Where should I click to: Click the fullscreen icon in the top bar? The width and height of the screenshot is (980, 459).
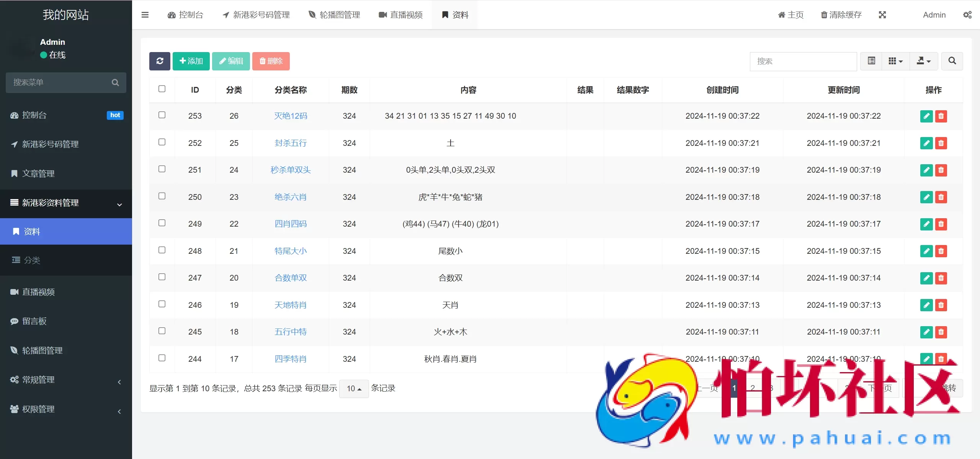point(882,15)
